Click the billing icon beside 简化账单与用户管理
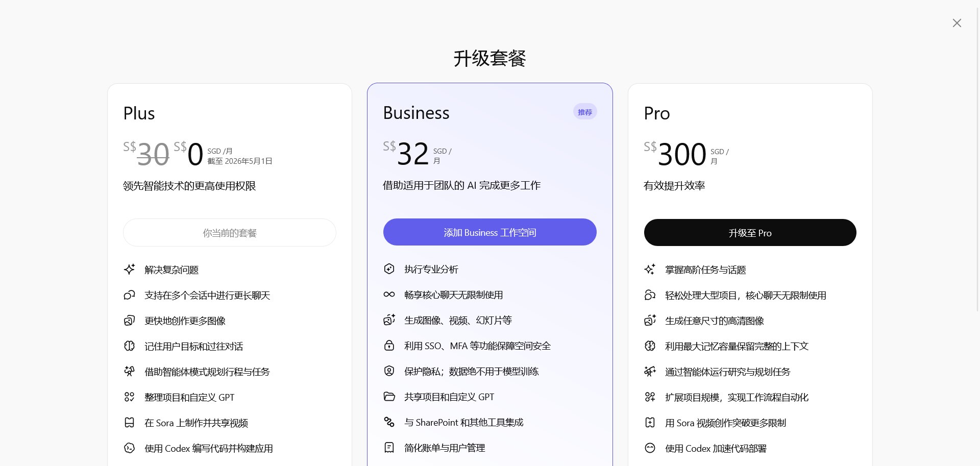The image size is (980, 466). [x=389, y=448]
